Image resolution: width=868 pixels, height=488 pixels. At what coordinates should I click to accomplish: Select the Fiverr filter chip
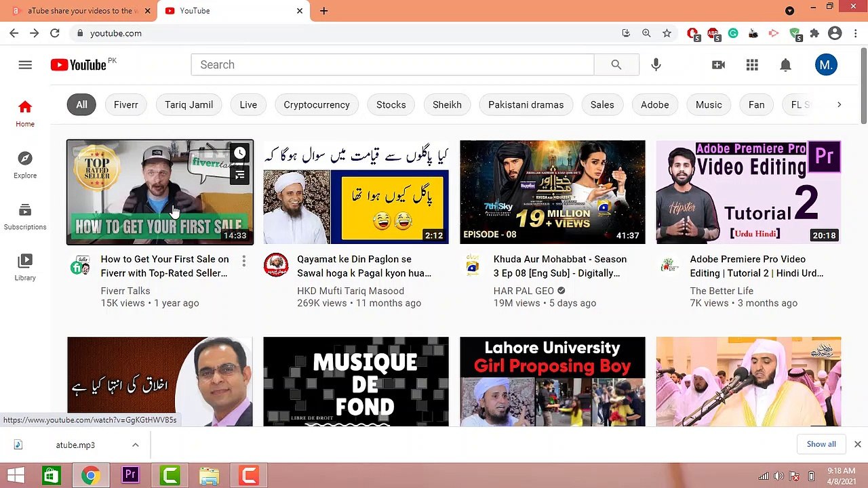click(125, 104)
